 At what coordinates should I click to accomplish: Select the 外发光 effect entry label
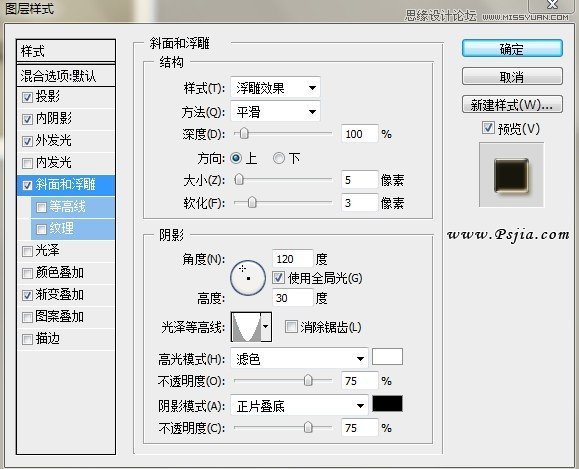(54, 141)
